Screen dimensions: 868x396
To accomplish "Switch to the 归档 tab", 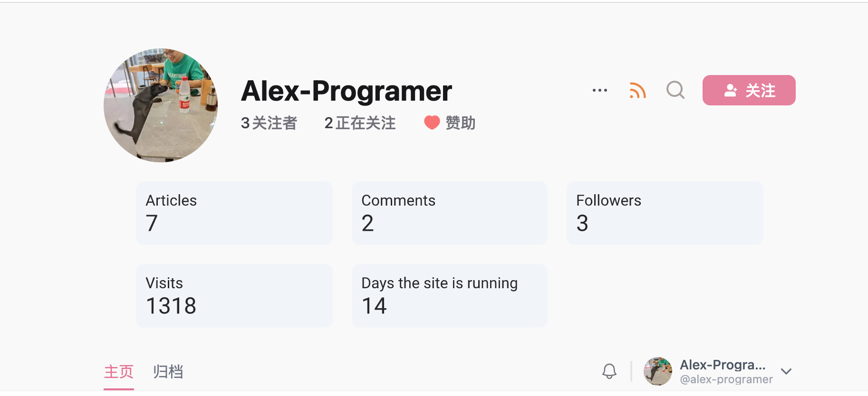I will 168,371.
